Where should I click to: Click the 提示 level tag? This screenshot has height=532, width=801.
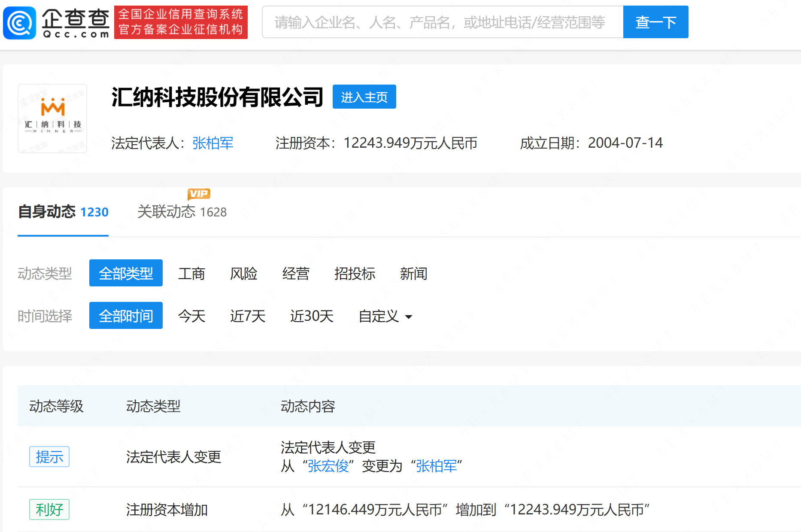point(49,457)
